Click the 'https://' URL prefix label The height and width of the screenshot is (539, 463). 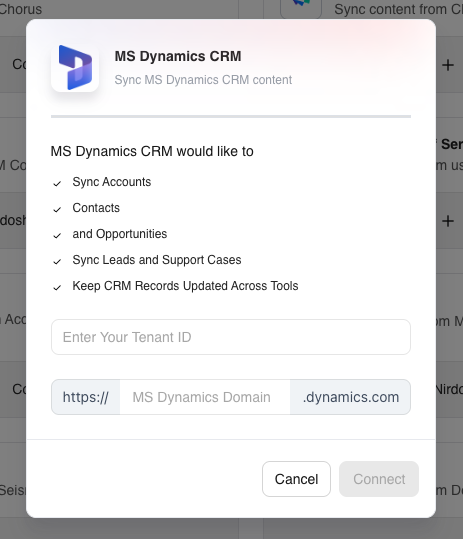coord(86,397)
